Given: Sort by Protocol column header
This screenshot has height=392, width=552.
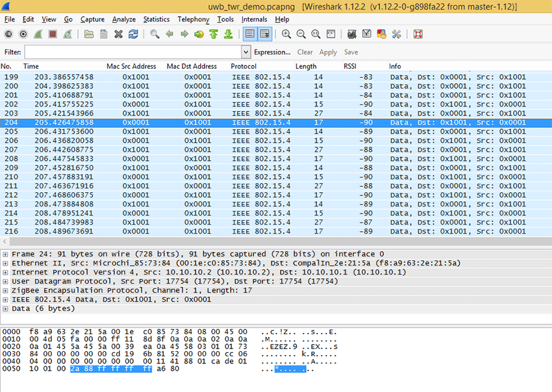Looking at the screenshot, I should pos(262,66).
